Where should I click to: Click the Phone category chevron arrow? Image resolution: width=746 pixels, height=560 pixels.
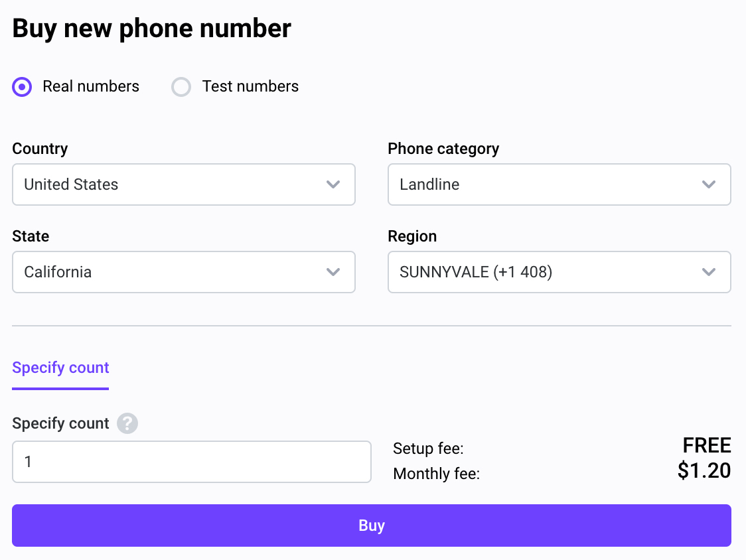pyautogui.click(x=709, y=184)
